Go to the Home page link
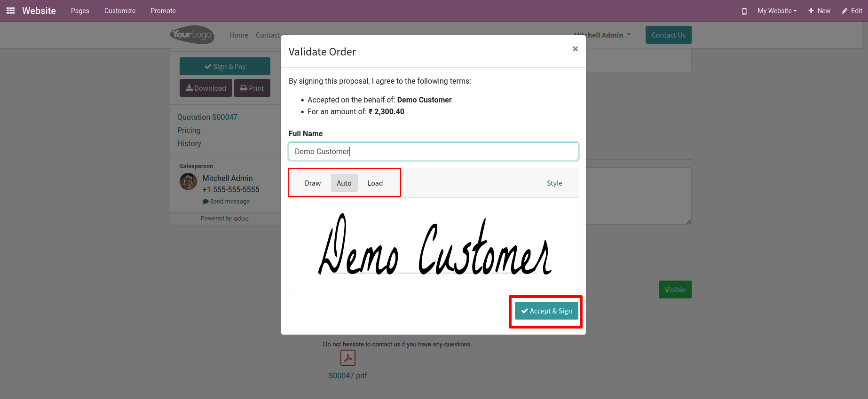Image resolution: width=868 pixels, height=399 pixels. point(239,35)
